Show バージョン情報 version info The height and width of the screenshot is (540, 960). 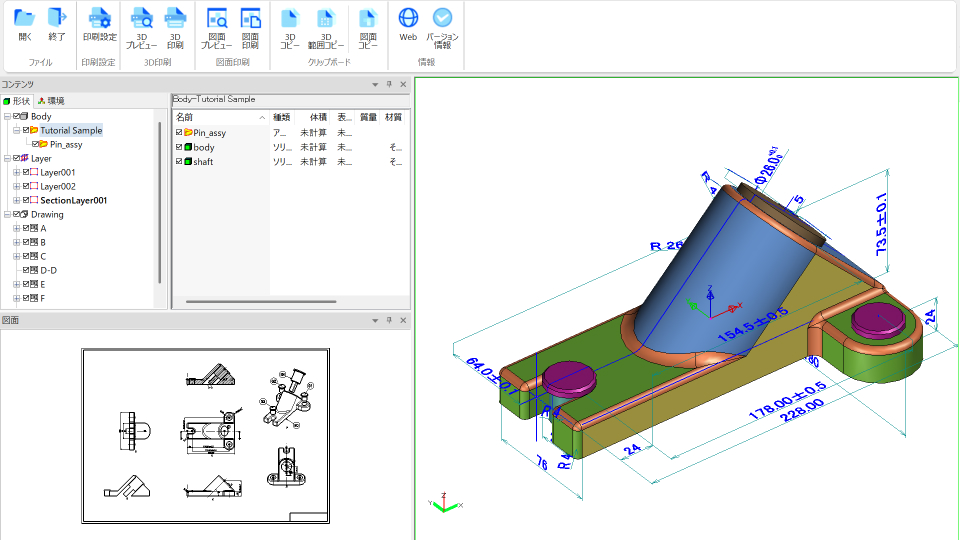click(x=442, y=24)
